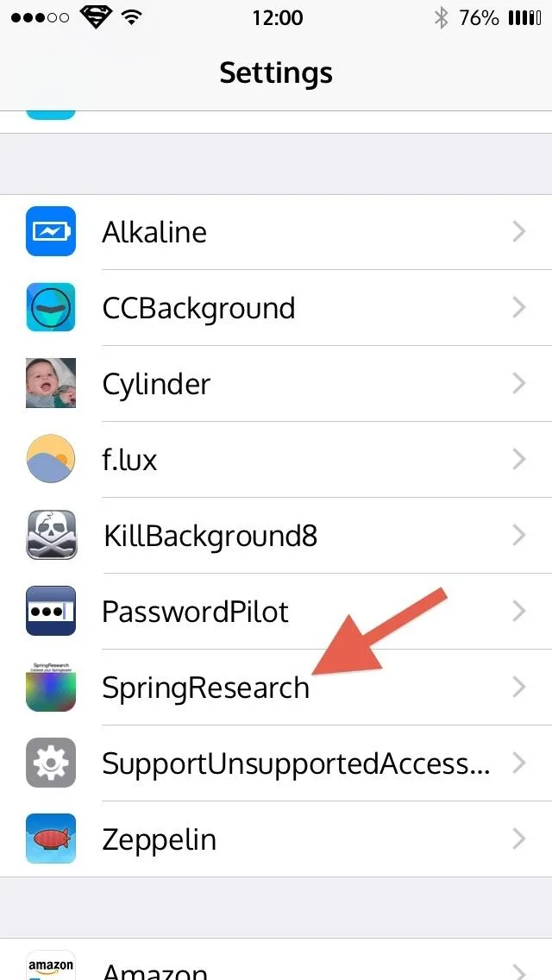Tap the PasswordPilot dots icon

coord(51,611)
